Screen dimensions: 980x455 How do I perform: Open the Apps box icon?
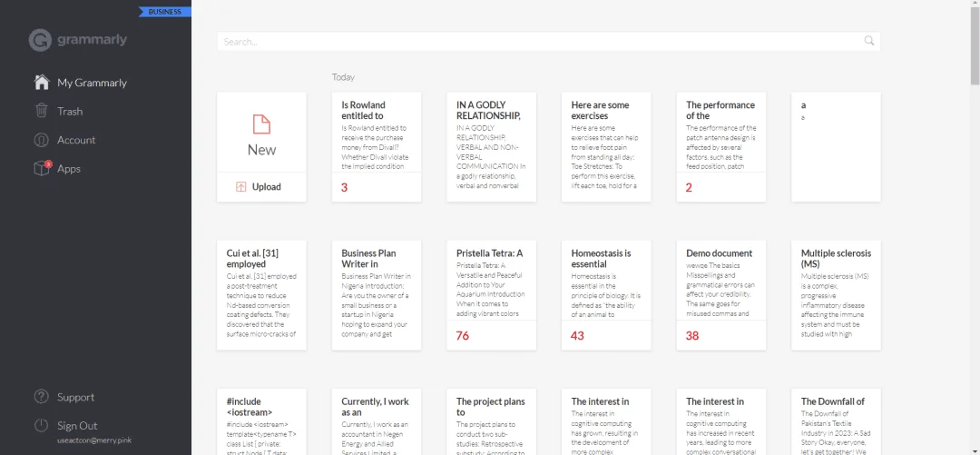[41, 168]
